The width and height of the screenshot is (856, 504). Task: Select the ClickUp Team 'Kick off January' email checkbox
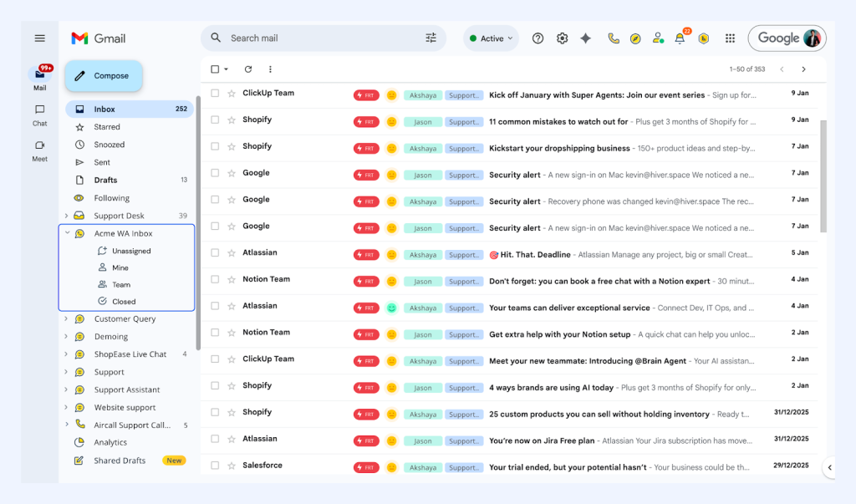(215, 94)
